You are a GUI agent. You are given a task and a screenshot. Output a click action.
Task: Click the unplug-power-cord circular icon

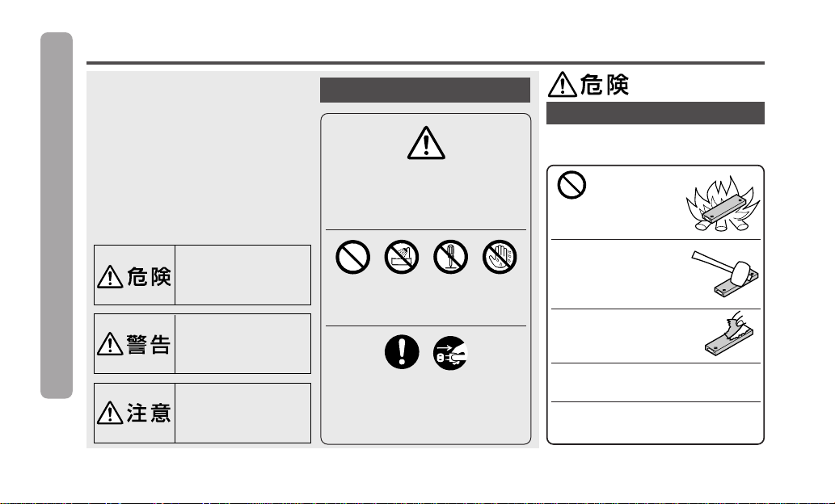450,352
